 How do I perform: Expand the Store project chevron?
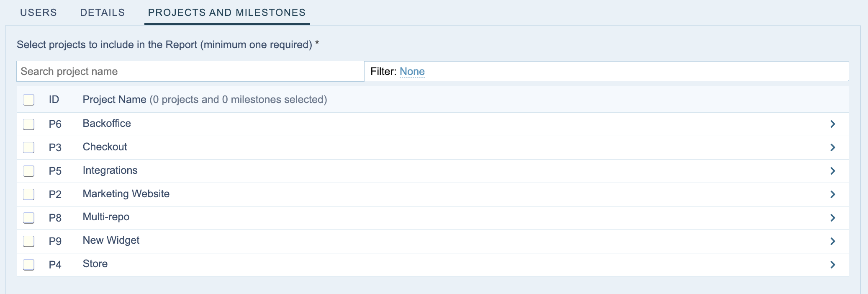tap(832, 265)
